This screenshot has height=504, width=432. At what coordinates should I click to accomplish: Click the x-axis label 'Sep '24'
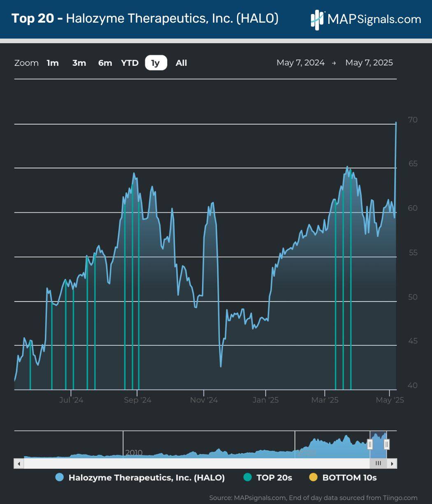137,400
